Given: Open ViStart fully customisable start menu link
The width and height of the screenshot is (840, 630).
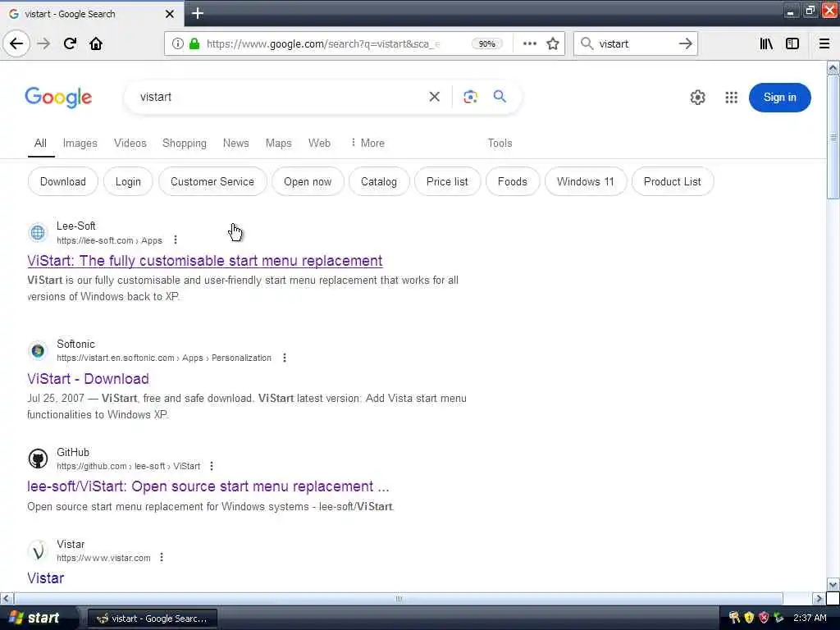Looking at the screenshot, I should coord(204,261).
